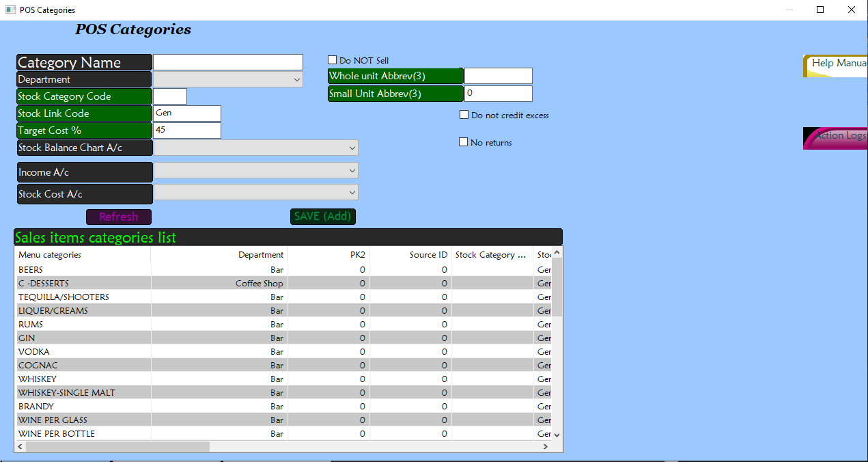The width and height of the screenshot is (868, 462).
Task: Click the Stock Category column header
Action: [x=492, y=255]
